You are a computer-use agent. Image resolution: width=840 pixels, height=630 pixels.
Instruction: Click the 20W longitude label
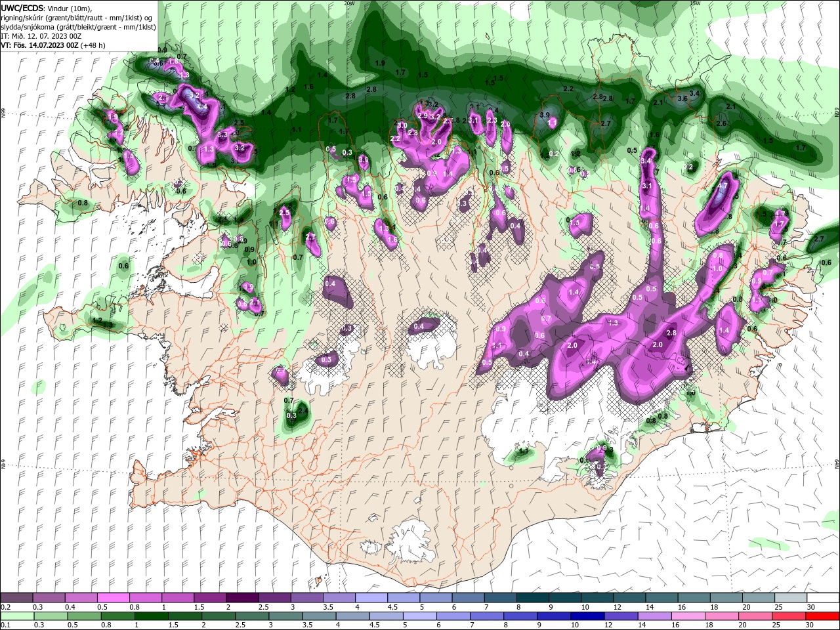(349, 3)
